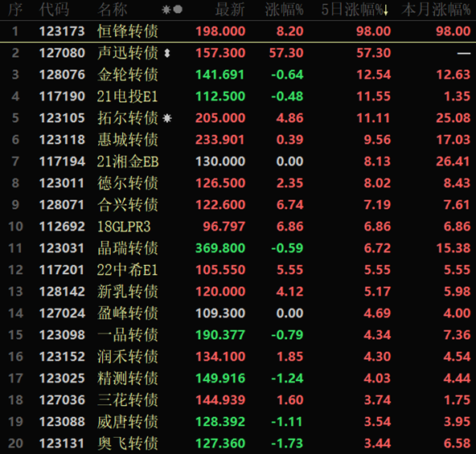Screen dimensions: 476x454
Task: Select the 恒锋转债 row
Action: pos(238,31)
